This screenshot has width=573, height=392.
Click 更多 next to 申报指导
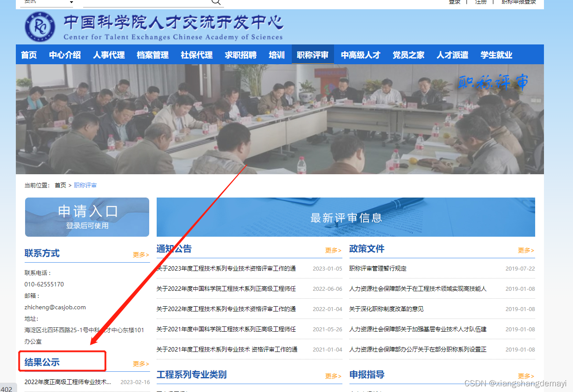tap(526, 376)
